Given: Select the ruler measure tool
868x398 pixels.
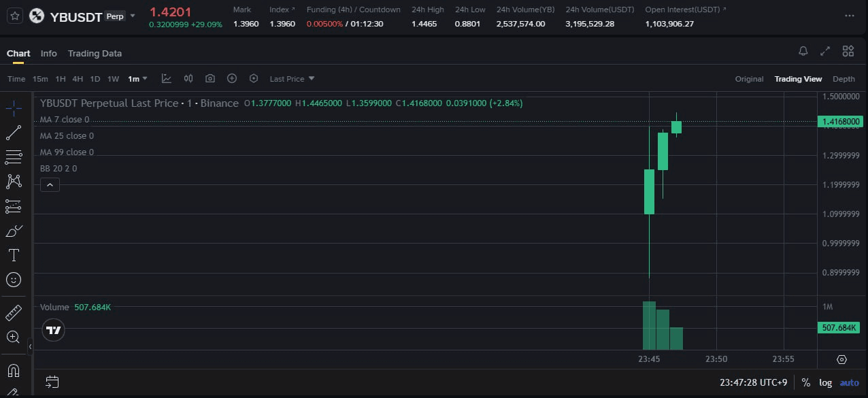Looking at the screenshot, I should (14, 312).
